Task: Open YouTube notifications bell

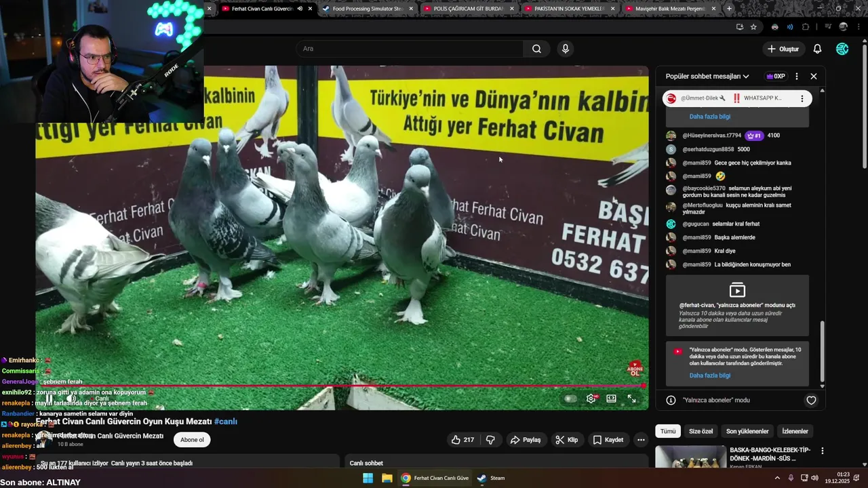Action: tap(817, 49)
